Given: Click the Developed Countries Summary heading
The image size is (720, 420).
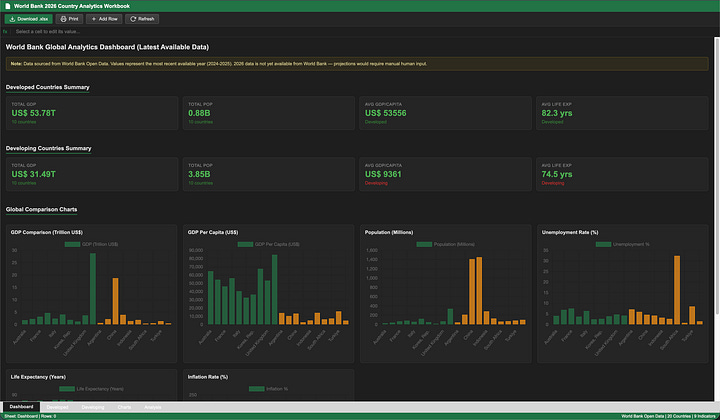Looking at the screenshot, I should (47, 87).
